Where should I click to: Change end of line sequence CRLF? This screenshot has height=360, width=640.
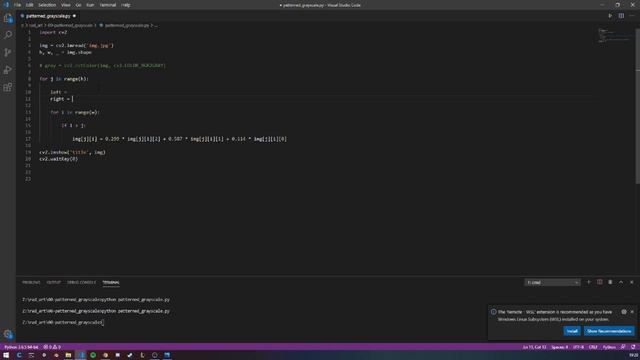click(x=593, y=347)
